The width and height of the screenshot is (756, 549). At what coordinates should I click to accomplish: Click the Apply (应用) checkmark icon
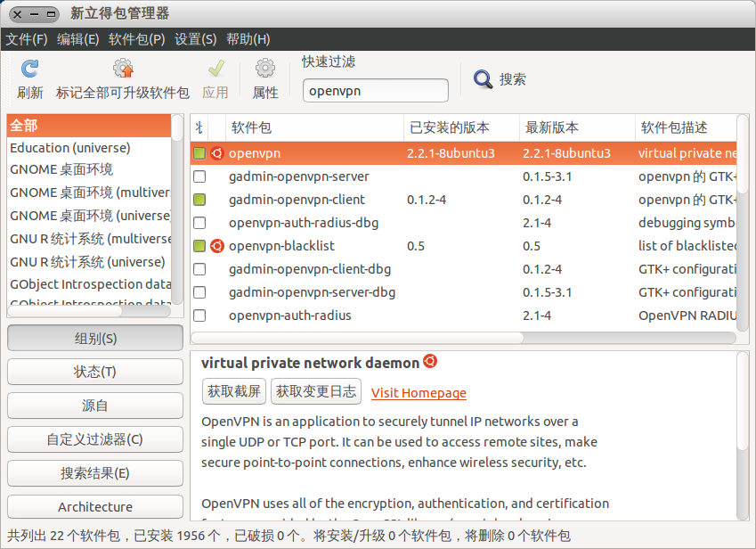point(215,69)
